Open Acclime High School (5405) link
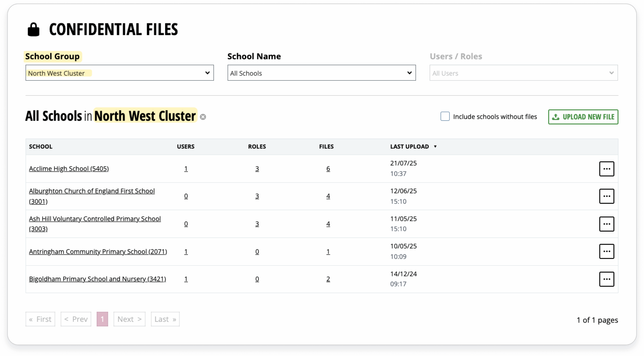This screenshot has height=356, width=644. [69, 169]
